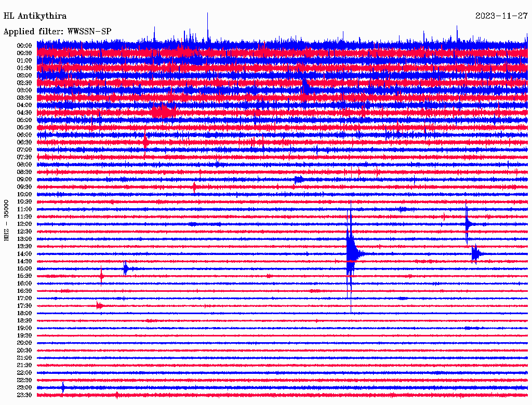This screenshot has height=405, width=532.
Task: Select the 21:00 time row label
Action: 24,358
